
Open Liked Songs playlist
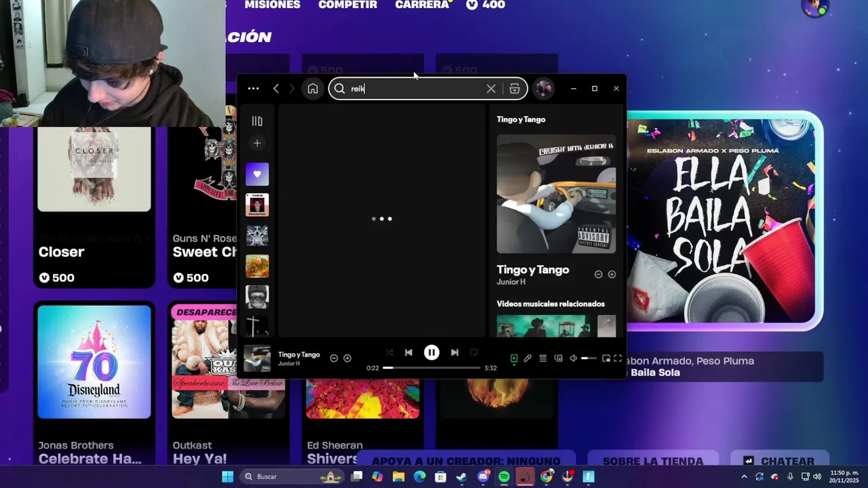tap(257, 174)
